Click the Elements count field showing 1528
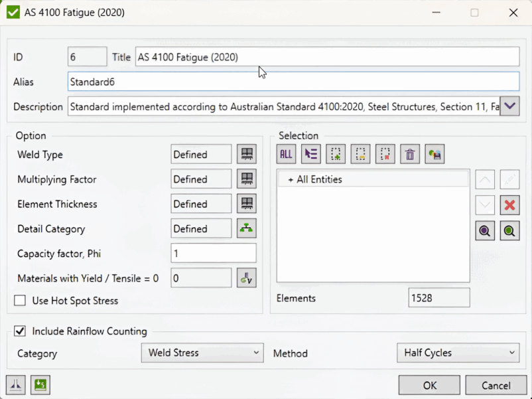Viewport: 532px width, 399px height. pos(439,298)
